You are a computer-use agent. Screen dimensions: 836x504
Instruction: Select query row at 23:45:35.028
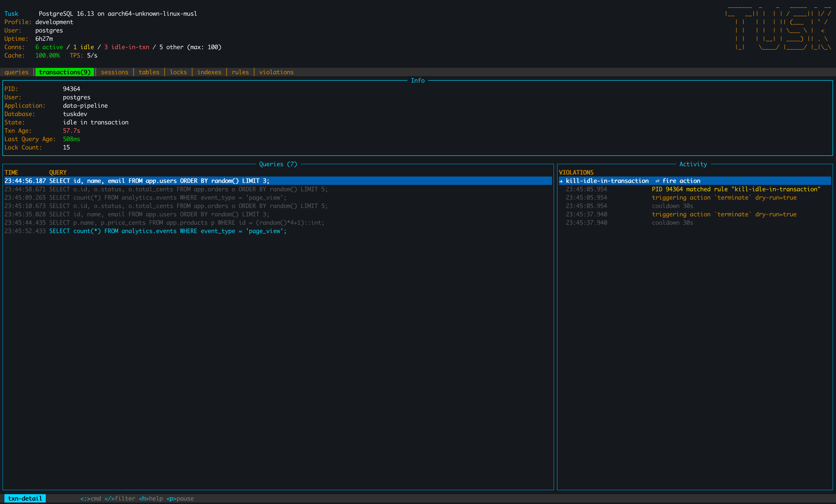[278, 214]
